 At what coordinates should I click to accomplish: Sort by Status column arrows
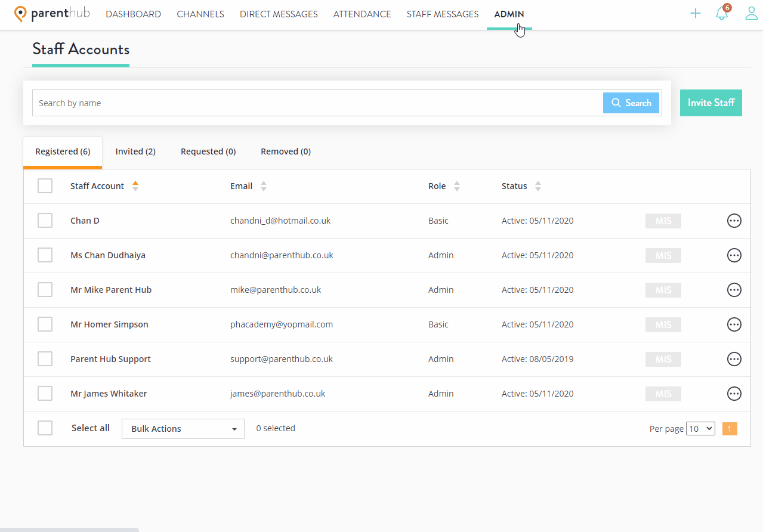(538, 186)
